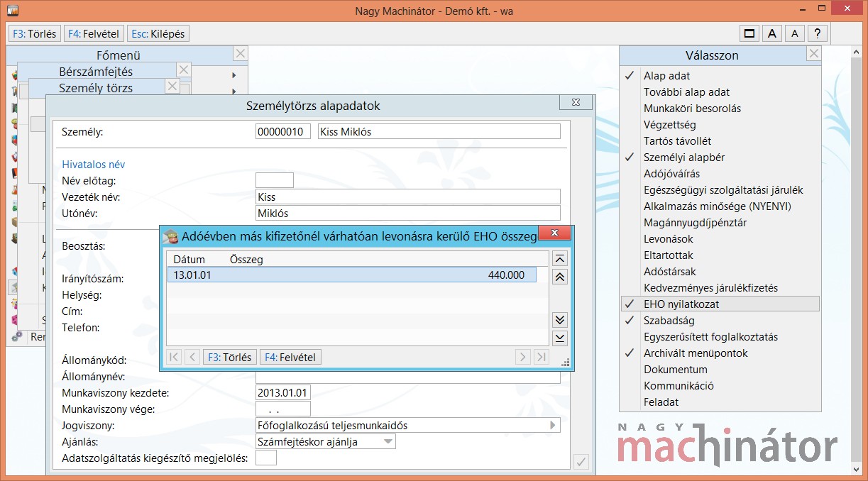868x481 pixels.
Task: Toggle the checked EHO nyilatkozat item
Action: click(719, 304)
